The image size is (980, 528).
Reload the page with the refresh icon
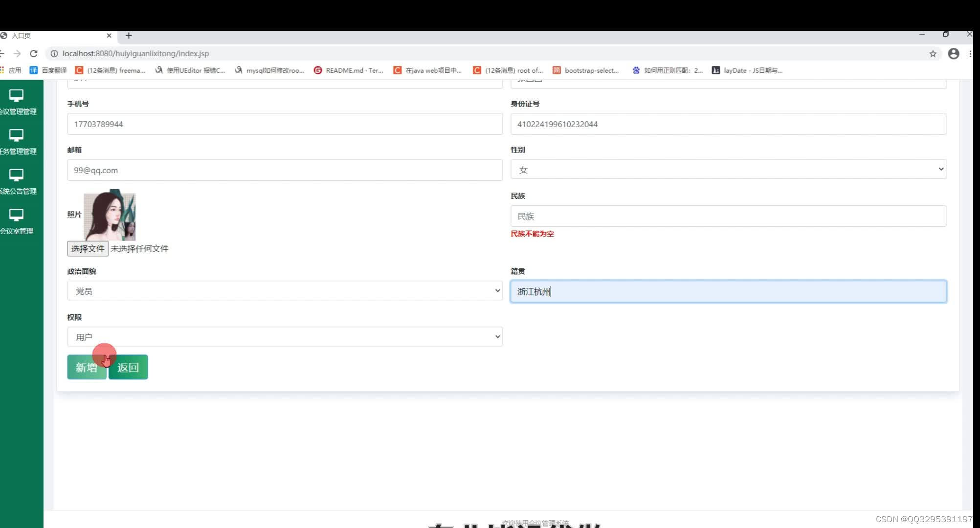[34, 54]
